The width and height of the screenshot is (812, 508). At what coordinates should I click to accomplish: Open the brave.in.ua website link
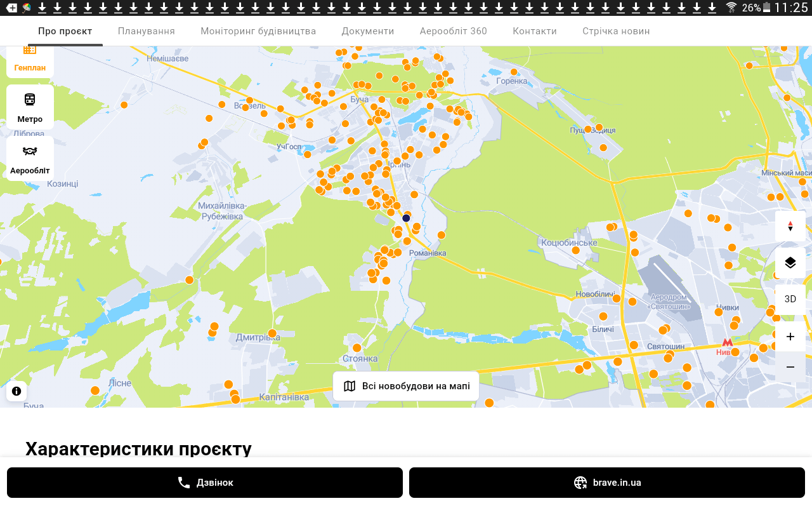tap(607, 483)
